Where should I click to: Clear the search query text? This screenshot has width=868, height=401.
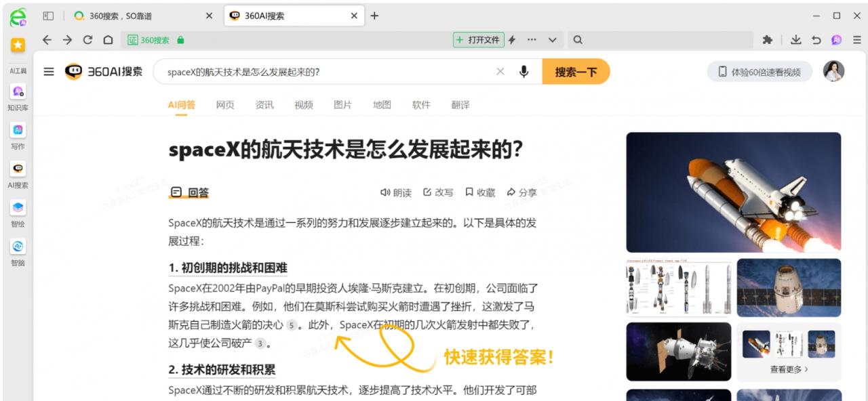click(500, 72)
